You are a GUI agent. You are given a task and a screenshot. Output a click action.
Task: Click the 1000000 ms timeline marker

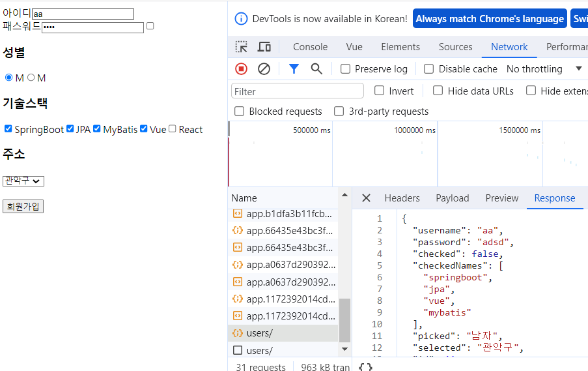tap(414, 130)
